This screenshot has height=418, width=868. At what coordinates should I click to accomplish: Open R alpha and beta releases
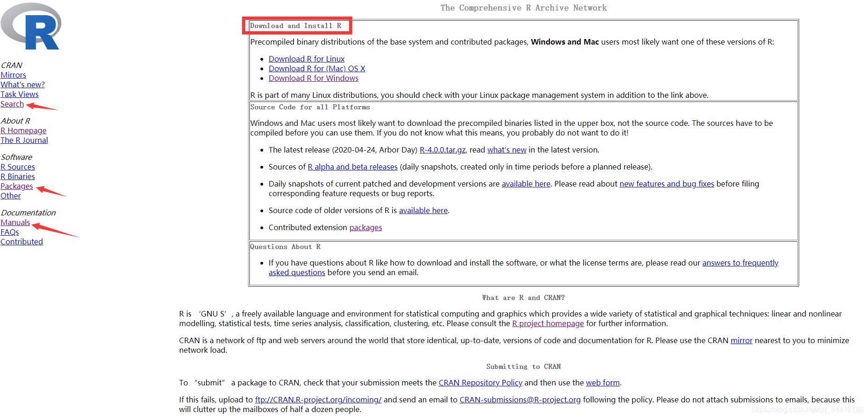[352, 167]
